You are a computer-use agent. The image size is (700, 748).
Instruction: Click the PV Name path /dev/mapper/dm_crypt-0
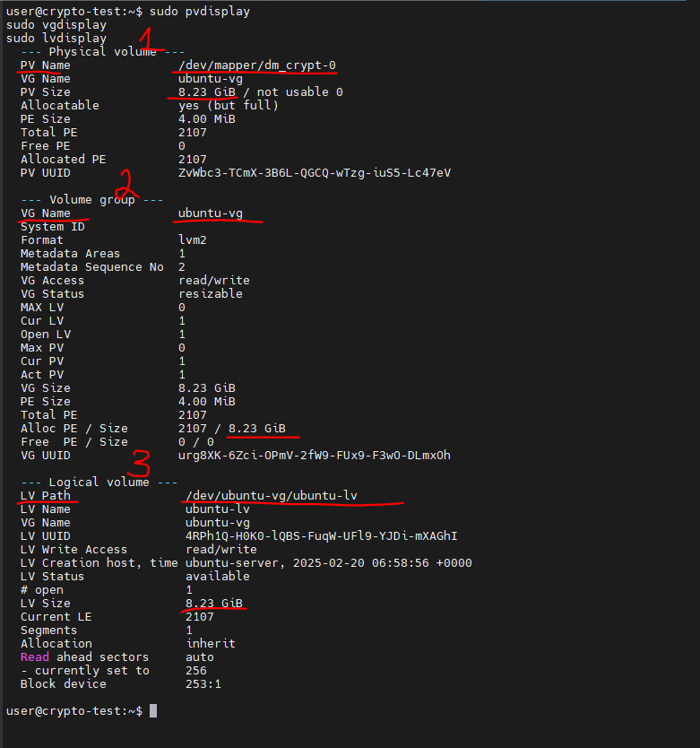257,65
